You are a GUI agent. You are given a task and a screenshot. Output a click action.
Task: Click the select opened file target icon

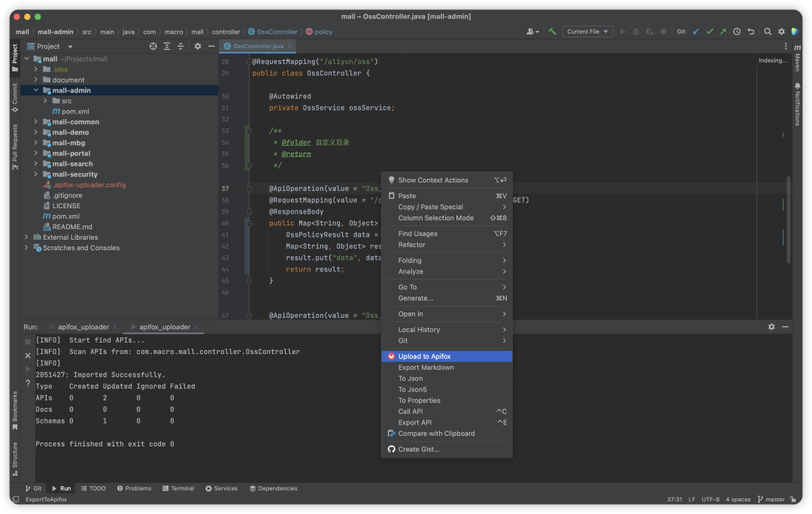[153, 46]
